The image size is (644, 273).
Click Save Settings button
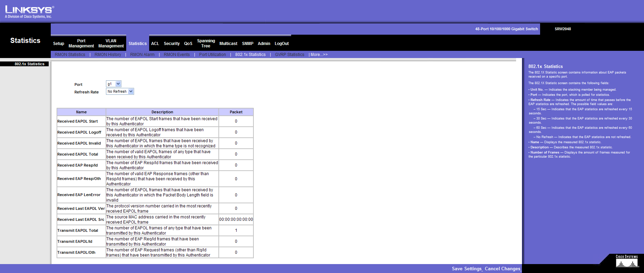pos(467,269)
